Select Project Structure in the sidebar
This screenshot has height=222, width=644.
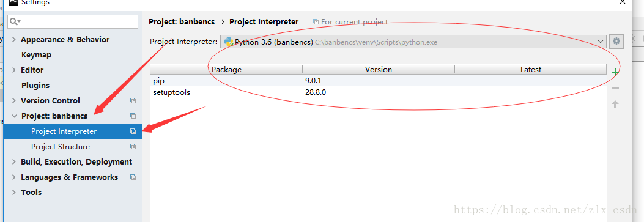[61, 147]
